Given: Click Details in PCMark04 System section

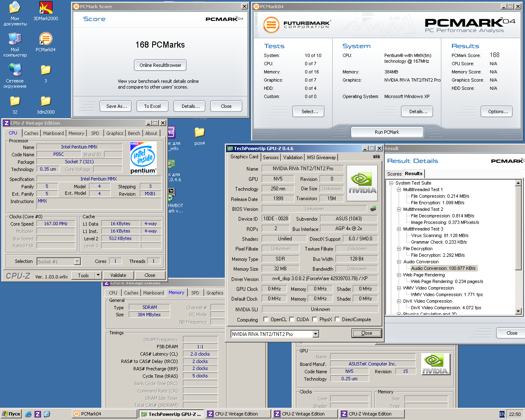Looking at the screenshot, I should [418, 112].
